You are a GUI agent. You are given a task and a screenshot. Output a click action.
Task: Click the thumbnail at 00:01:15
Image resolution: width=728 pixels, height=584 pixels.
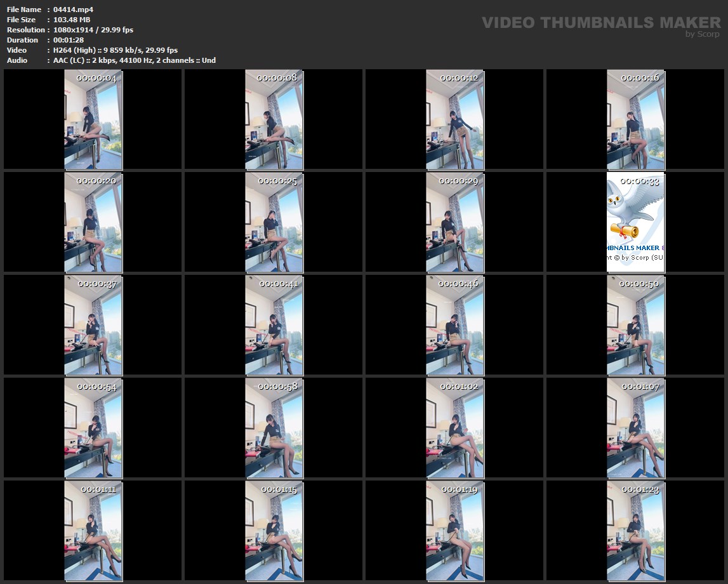pyautogui.click(x=274, y=531)
